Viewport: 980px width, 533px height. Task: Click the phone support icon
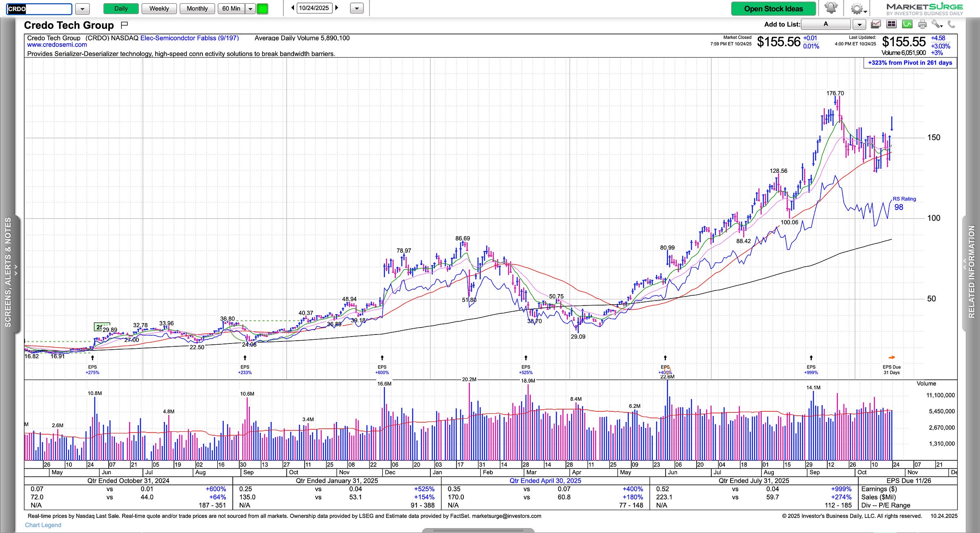click(952, 25)
